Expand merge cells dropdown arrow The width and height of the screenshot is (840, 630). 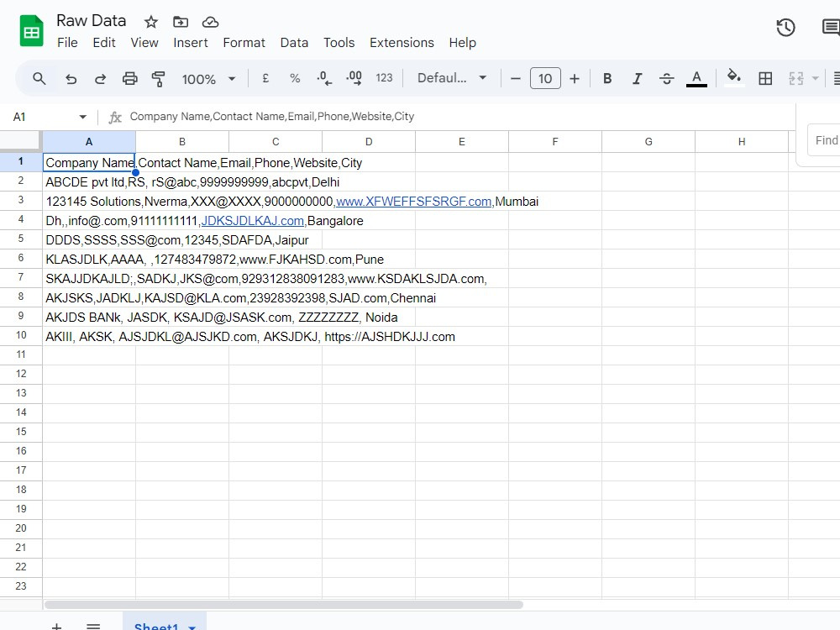[x=816, y=79]
